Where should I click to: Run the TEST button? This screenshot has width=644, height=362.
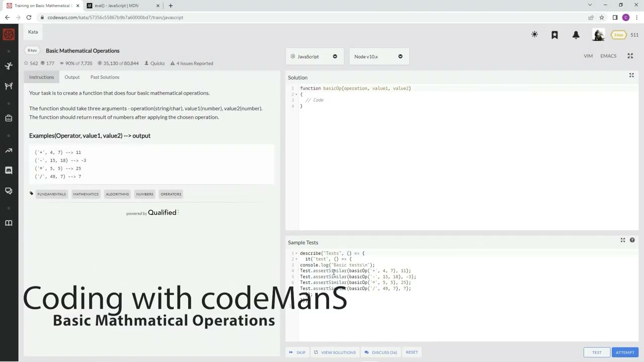[597, 352]
